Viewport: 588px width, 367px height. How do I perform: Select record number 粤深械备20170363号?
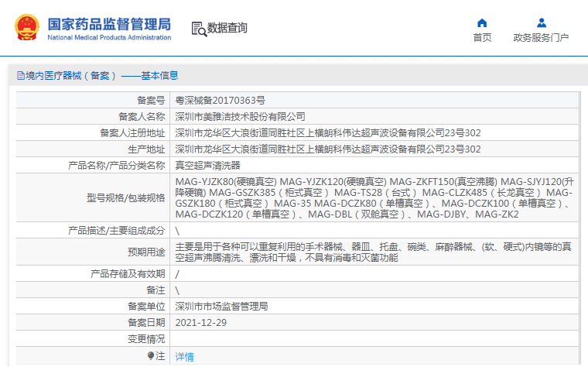click(220, 101)
